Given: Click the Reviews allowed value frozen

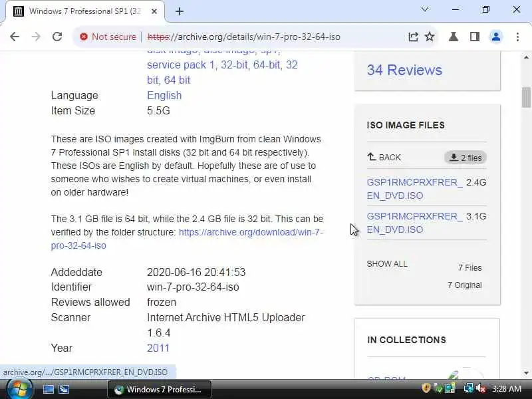Looking at the screenshot, I should (162, 303).
